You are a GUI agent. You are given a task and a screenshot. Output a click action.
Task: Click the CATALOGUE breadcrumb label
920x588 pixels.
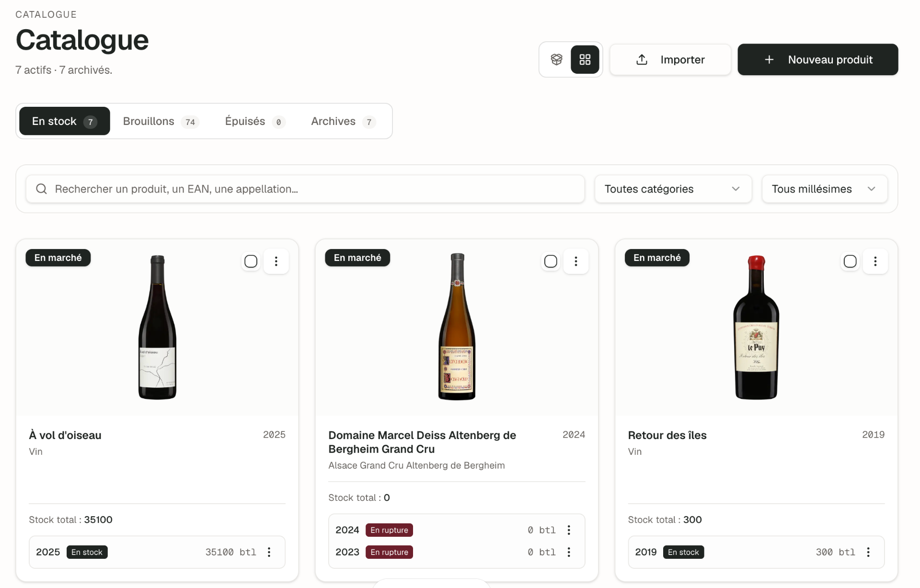coord(46,14)
